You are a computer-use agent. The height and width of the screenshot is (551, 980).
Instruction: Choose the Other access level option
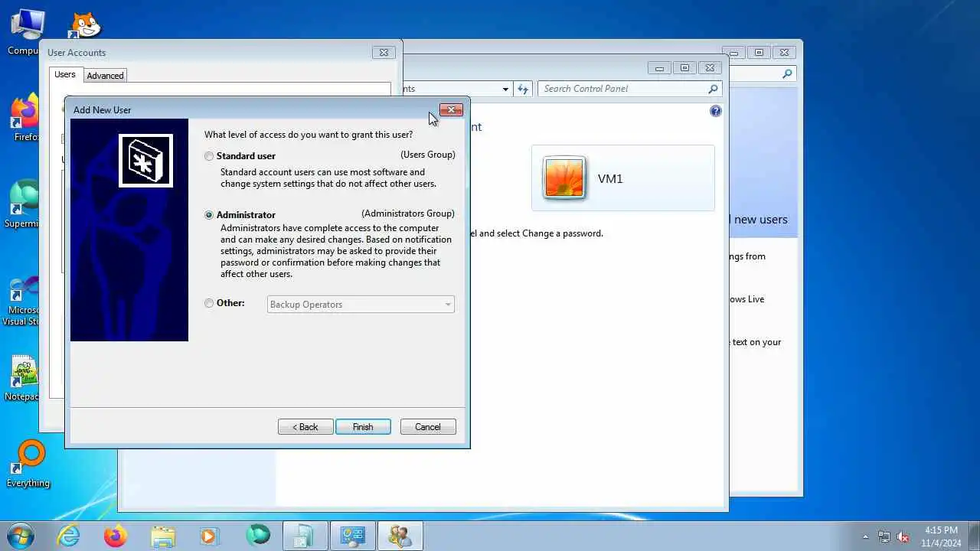209,303
